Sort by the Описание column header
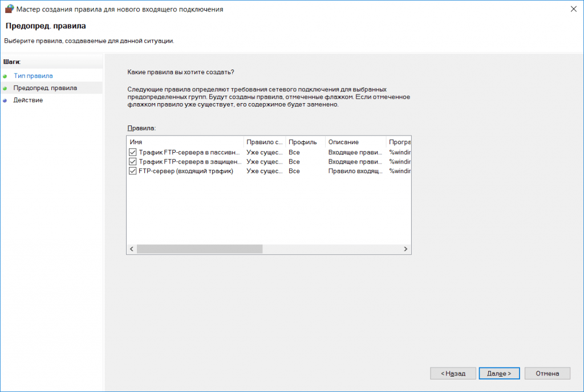The image size is (584, 392). point(356,142)
